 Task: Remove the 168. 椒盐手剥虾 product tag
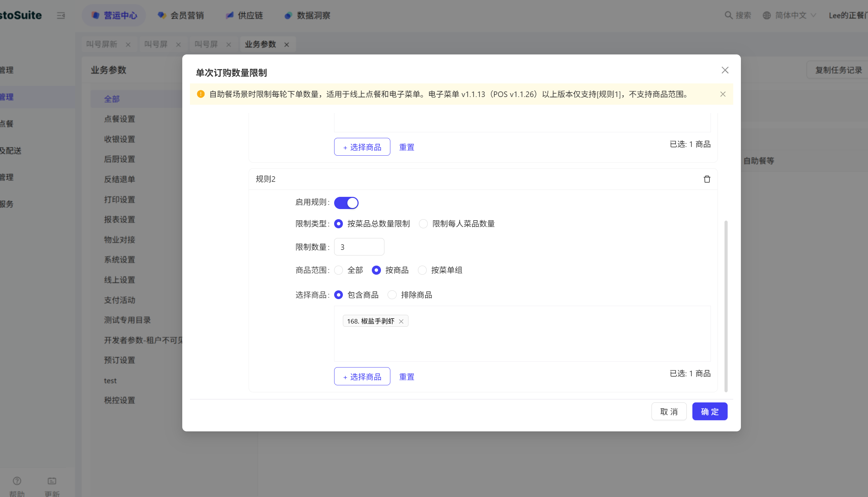[401, 321]
